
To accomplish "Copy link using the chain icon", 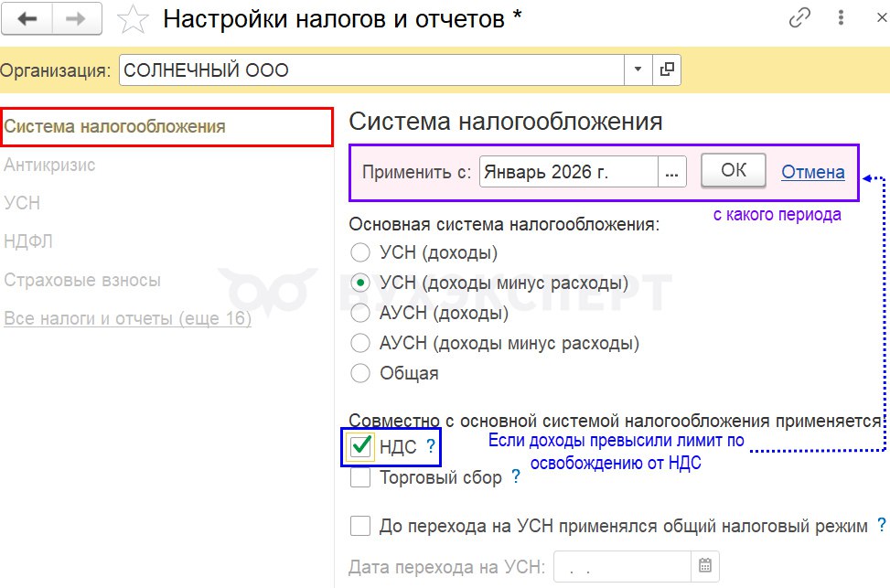I will click(799, 18).
